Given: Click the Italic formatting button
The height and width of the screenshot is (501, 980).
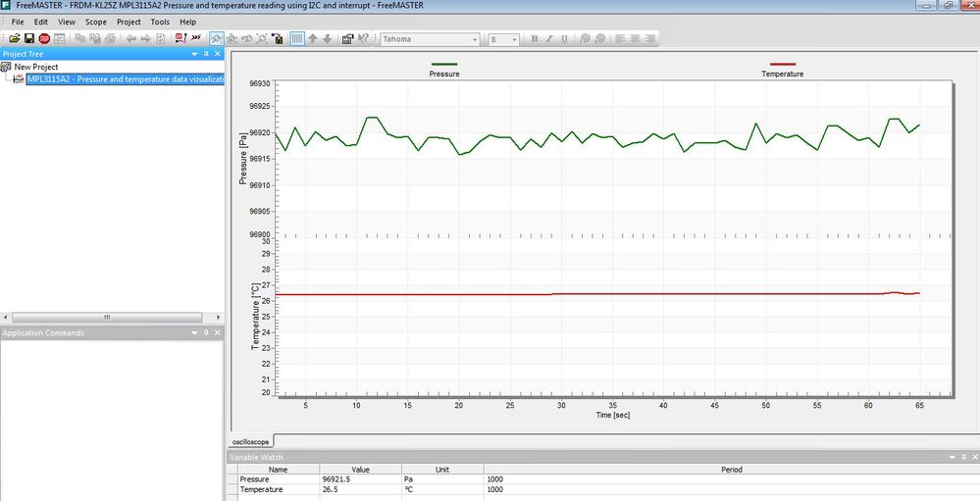Looking at the screenshot, I should (x=549, y=39).
